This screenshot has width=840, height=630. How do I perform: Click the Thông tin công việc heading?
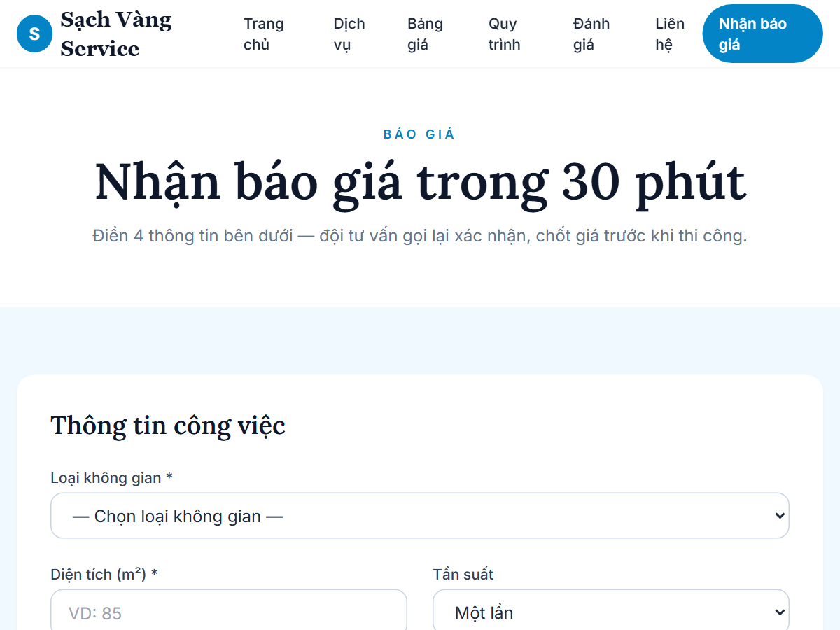click(x=168, y=426)
